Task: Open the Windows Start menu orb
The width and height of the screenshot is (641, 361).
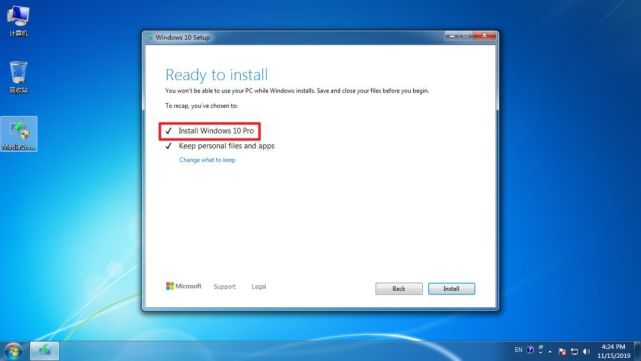Action: [x=13, y=350]
